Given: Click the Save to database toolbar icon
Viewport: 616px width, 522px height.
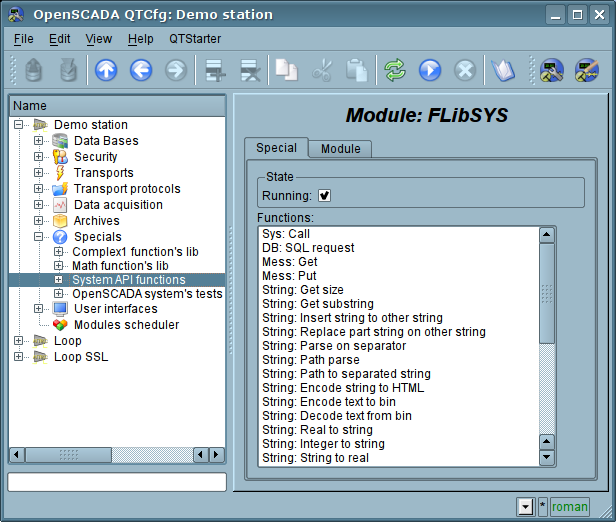Looking at the screenshot, I should coord(68,70).
